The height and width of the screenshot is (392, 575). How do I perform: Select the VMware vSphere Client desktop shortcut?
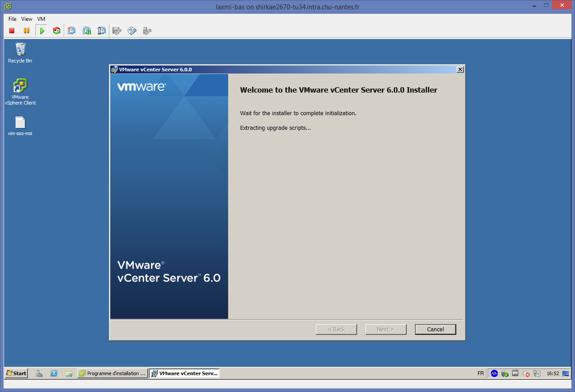(20, 91)
